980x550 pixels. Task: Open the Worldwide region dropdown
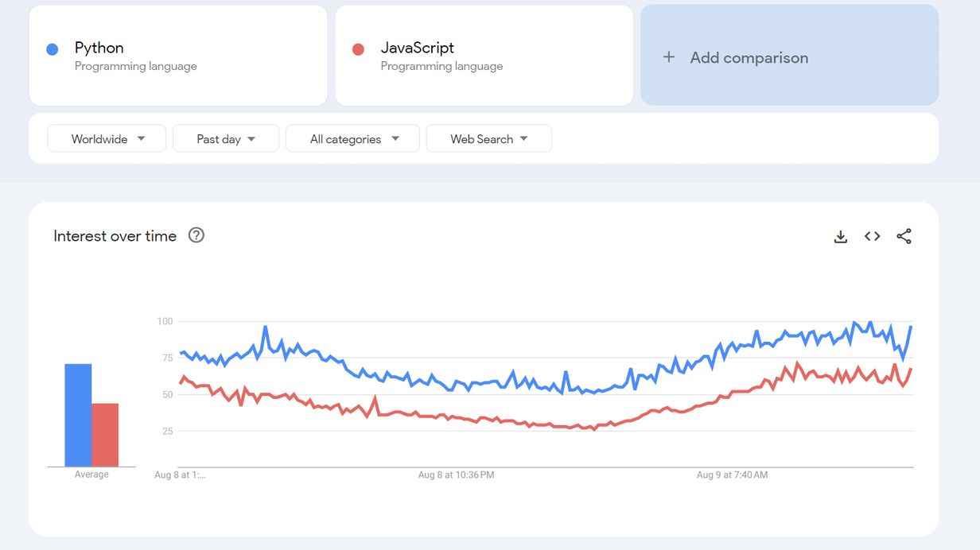107,138
